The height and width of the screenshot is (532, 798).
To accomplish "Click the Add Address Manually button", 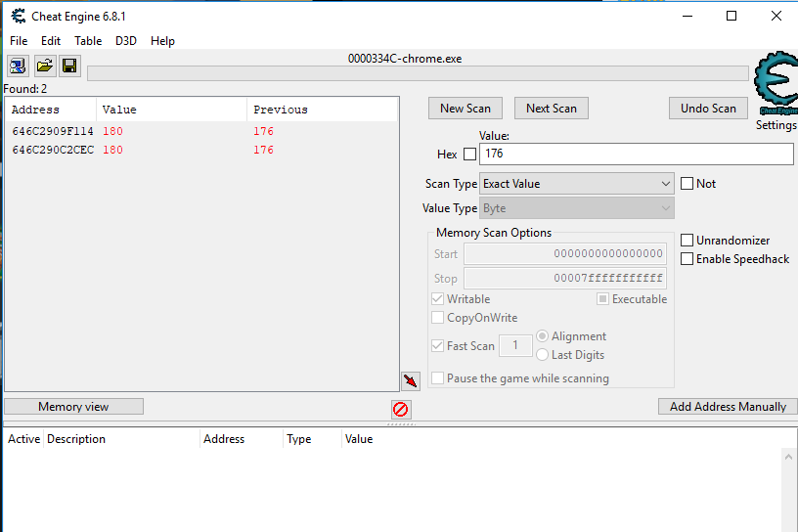I will [x=728, y=407].
